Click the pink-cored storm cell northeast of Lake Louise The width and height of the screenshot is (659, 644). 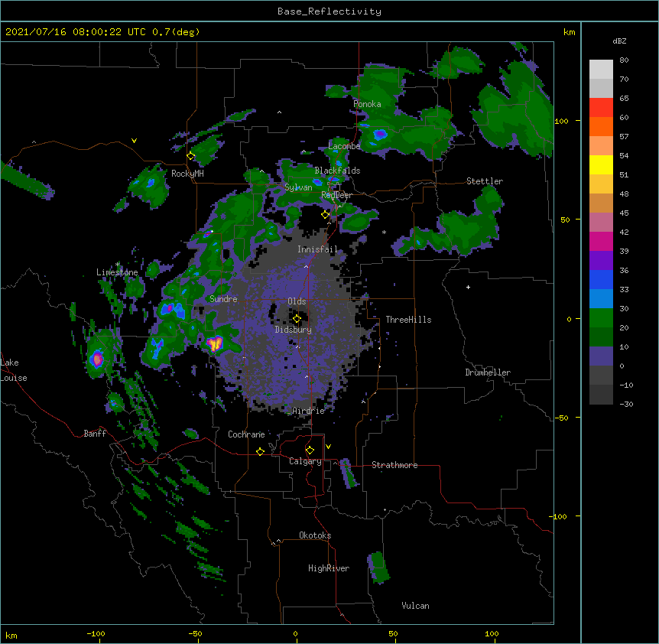coord(97,359)
